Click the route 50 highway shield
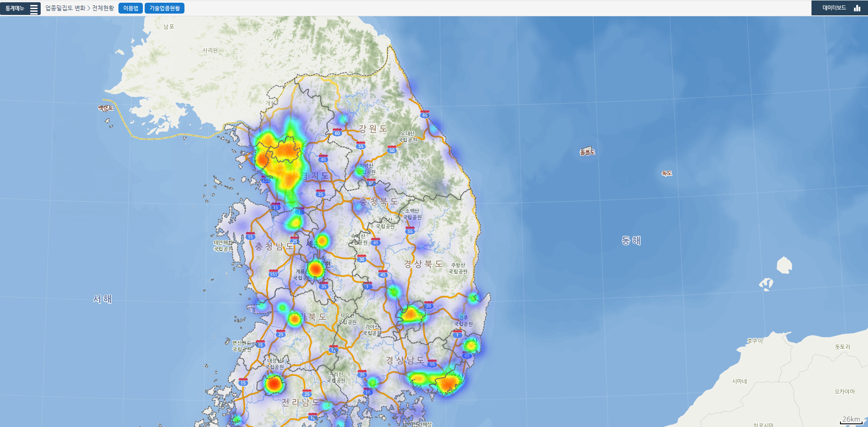This screenshot has height=427, width=868. (392, 150)
